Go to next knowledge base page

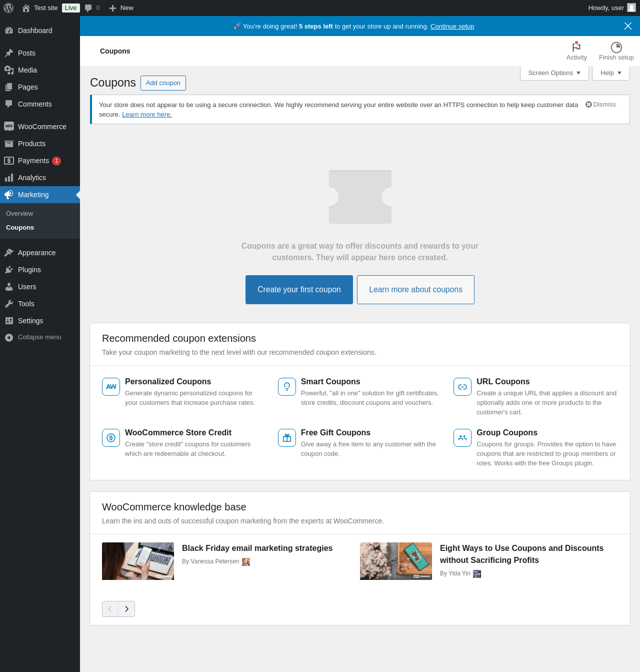(x=126, y=609)
